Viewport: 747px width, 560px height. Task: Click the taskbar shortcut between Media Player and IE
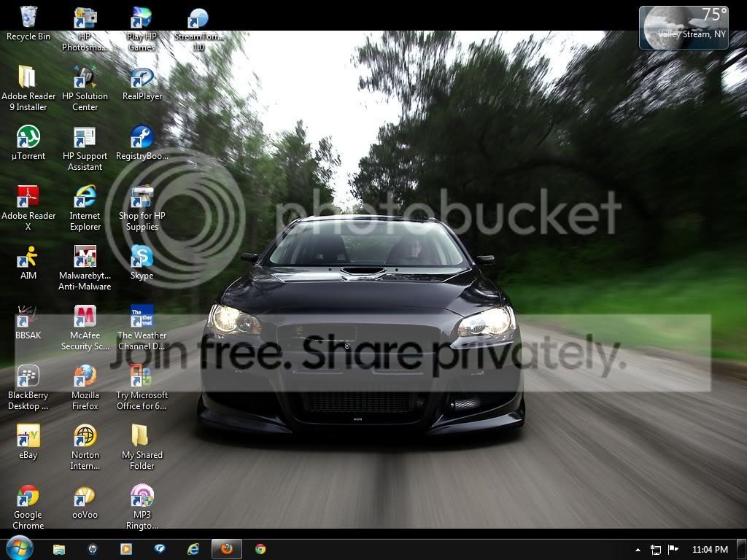pyautogui.click(x=160, y=549)
